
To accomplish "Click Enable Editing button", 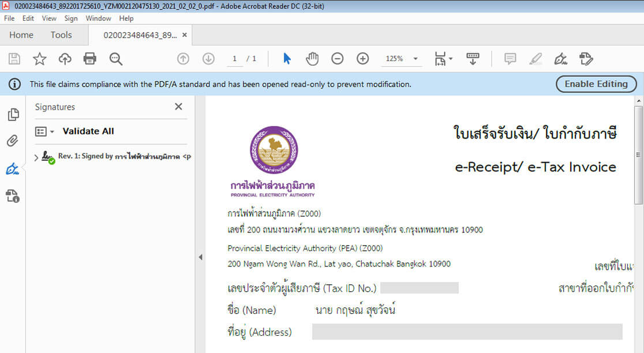I will pos(596,84).
